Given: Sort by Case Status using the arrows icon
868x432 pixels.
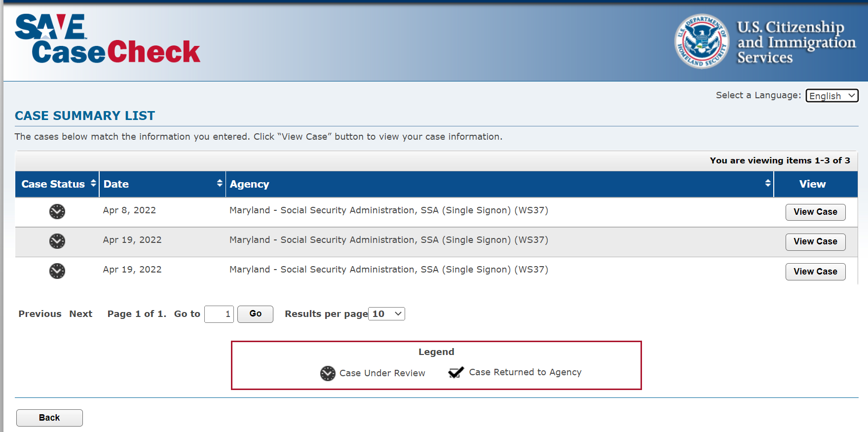Looking at the screenshot, I should pos(93,183).
